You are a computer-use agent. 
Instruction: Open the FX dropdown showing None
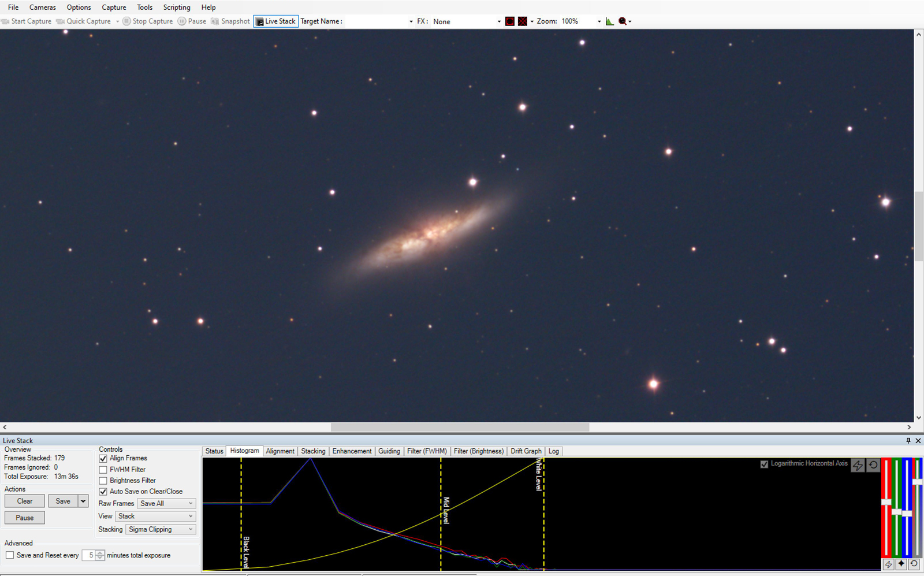499,21
